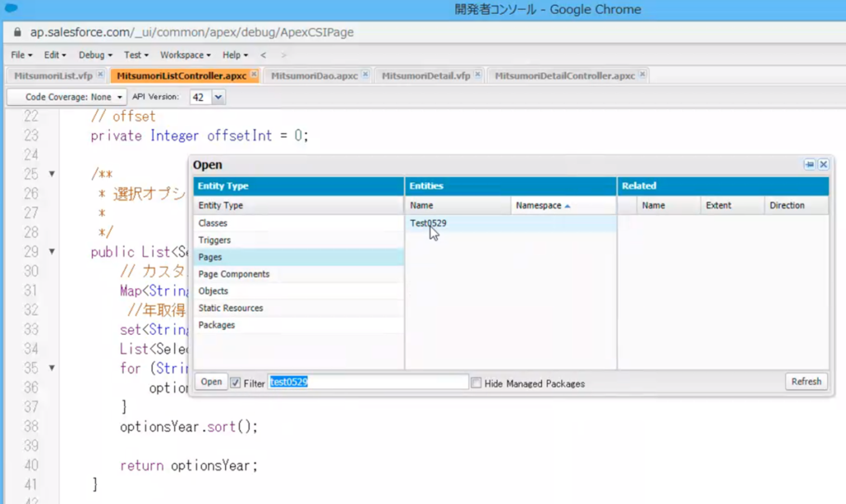Switch to MitsumoriDetail.vfp tab

click(x=425, y=75)
